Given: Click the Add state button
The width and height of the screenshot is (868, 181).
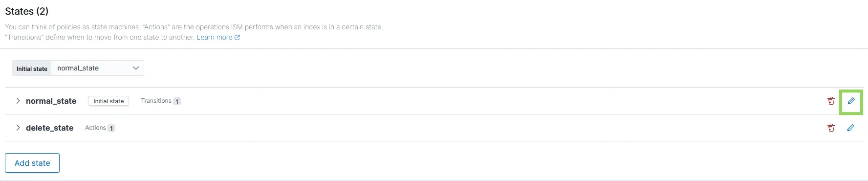Looking at the screenshot, I should tap(32, 163).
